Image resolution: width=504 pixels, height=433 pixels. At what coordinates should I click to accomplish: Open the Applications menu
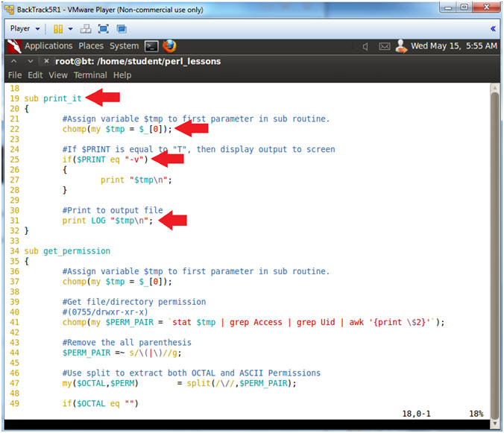(48, 46)
